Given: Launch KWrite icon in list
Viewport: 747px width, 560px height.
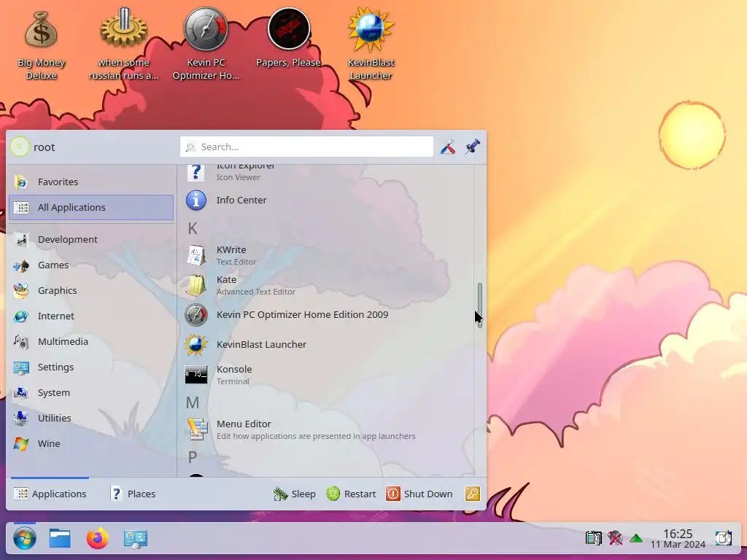Looking at the screenshot, I should tap(196, 255).
